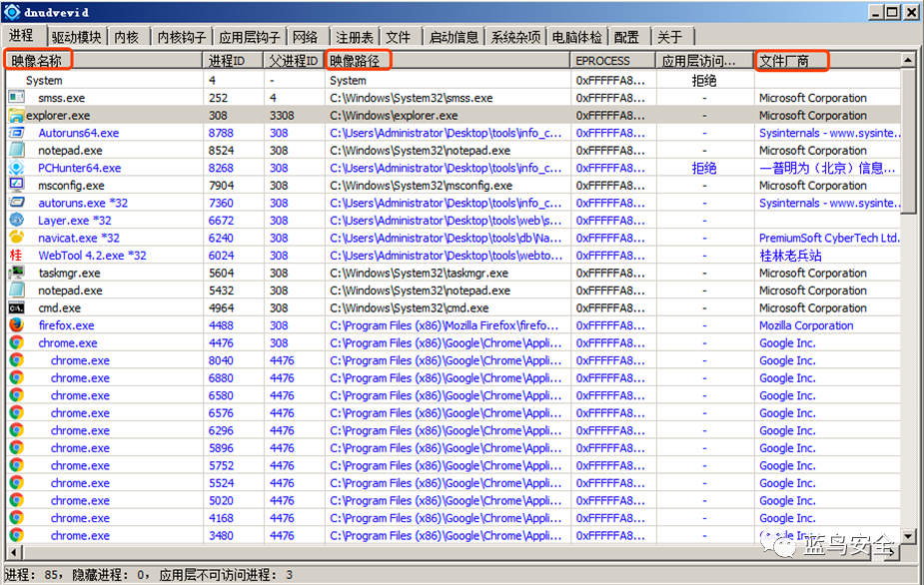
Task: Sort by the 映像名称 column header
Action: (x=104, y=61)
